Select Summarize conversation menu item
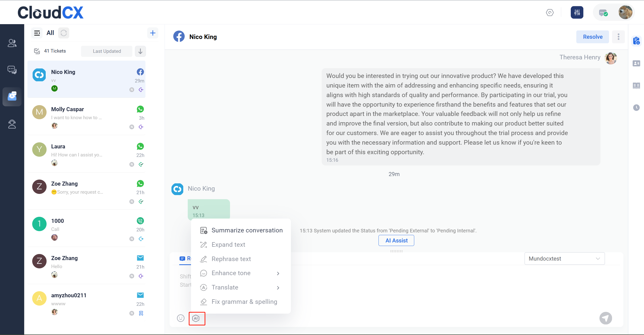This screenshot has width=644, height=335. (x=242, y=230)
